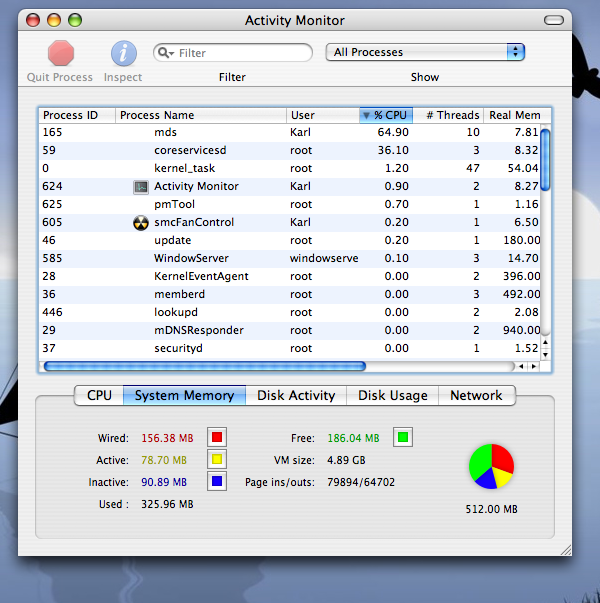Viewport: 600px width, 603px height.
Task: Sort by Process Name column header
Action: [201, 115]
